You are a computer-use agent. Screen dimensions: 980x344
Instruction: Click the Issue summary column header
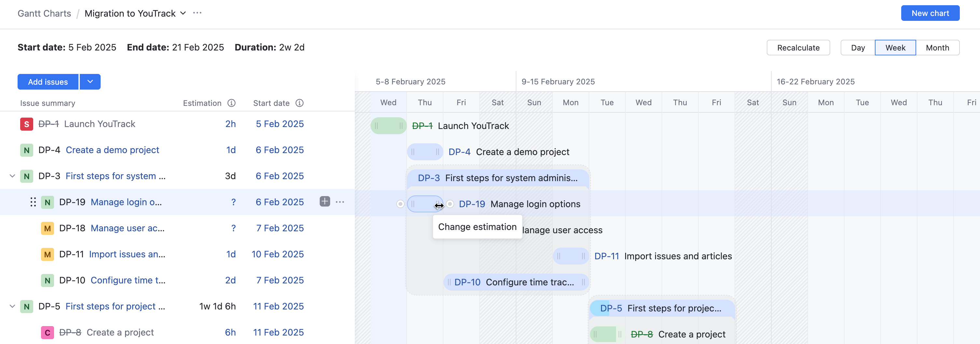click(x=48, y=103)
